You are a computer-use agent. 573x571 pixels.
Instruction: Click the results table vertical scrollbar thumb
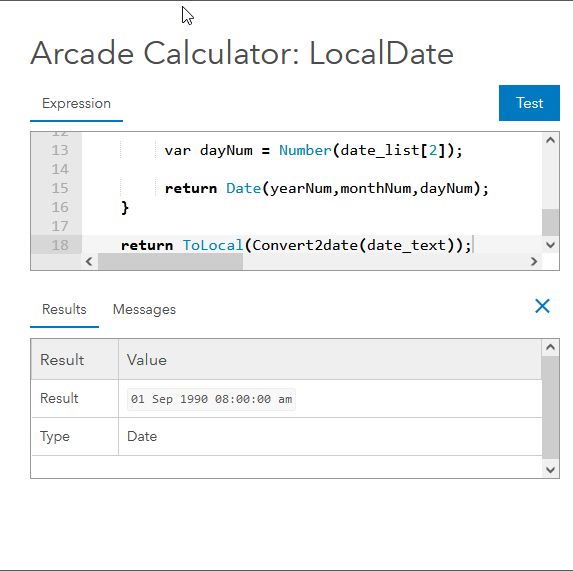[550, 408]
